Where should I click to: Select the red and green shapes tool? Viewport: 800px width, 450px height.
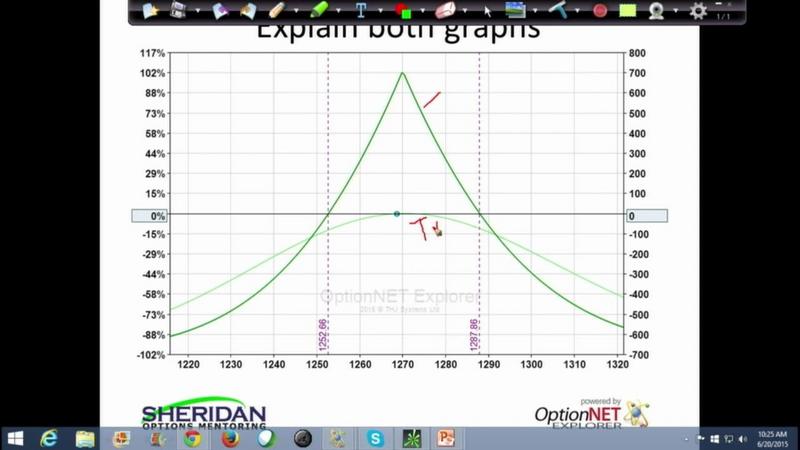pos(403,11)
